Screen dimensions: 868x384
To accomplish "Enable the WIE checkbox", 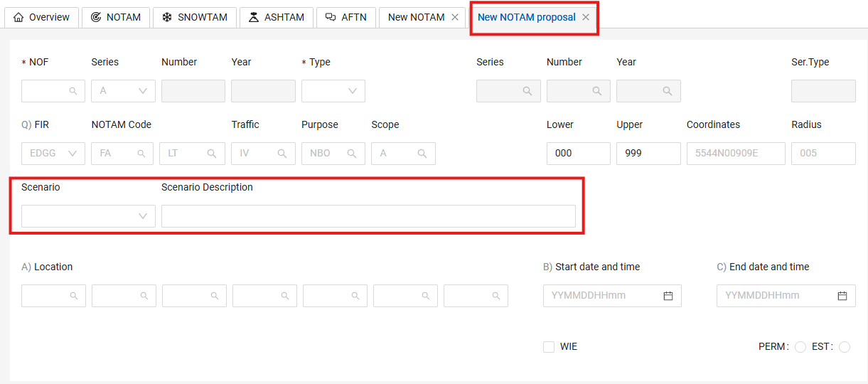I will pos(549,347).
